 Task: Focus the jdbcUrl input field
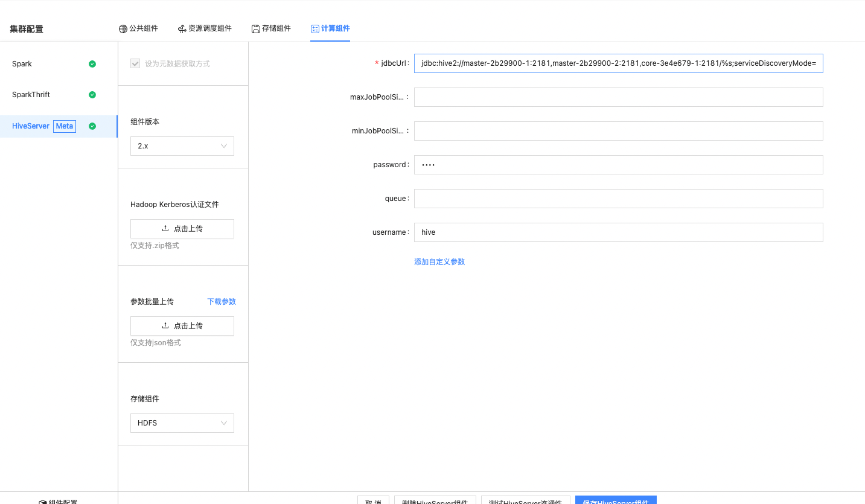point(619,63)
